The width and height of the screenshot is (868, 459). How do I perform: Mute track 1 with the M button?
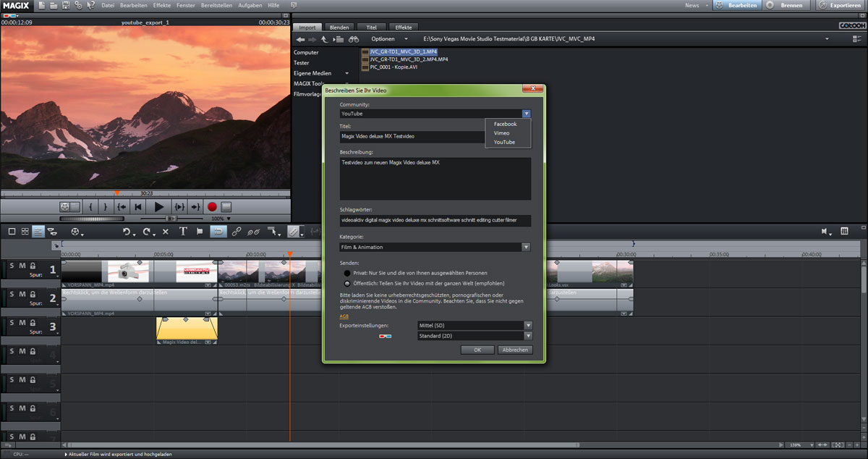[22, 266]
